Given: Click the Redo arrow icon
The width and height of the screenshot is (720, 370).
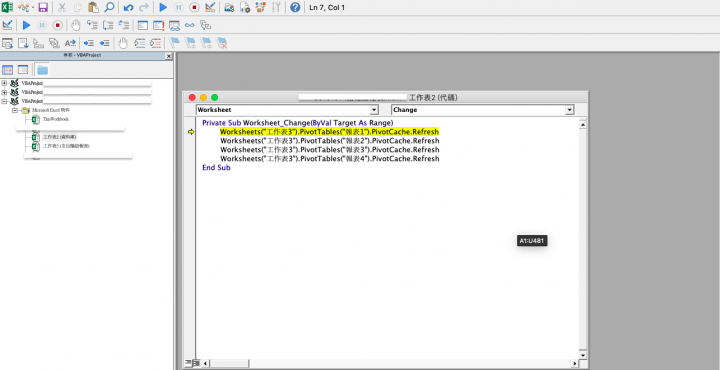Looking at the screenshot, I should pyautogui.click(x=144, y=7).
